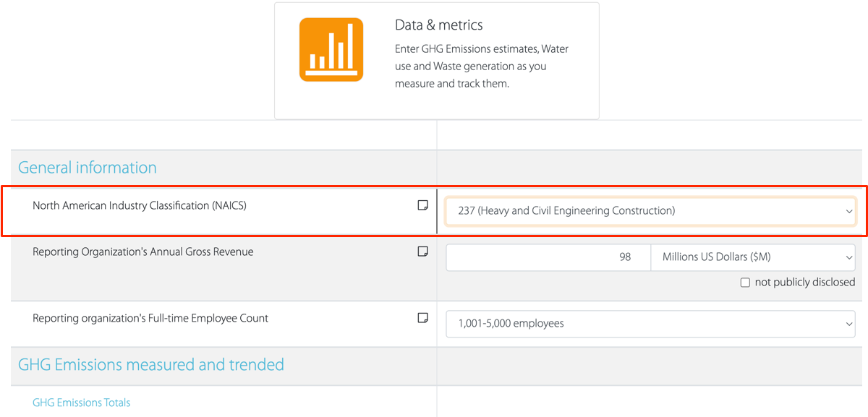Click the chevron arrow on the NAICS dropdown
Viewport: 868px width, 417px height.
849,212
